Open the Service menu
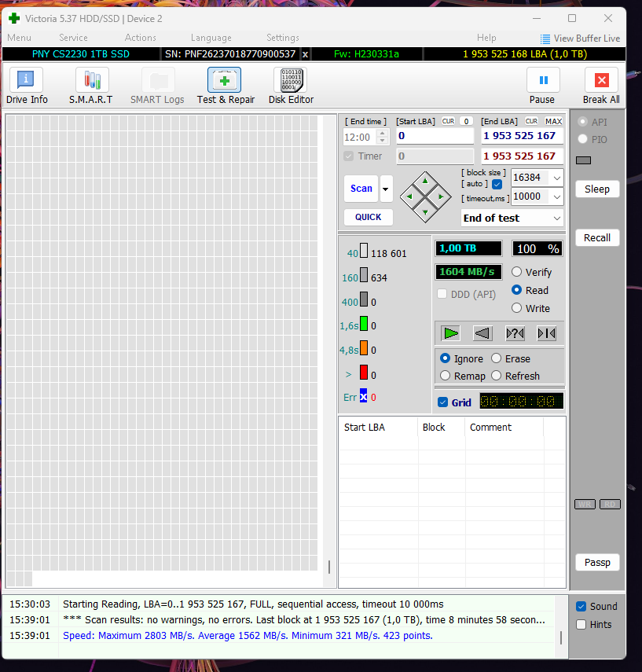Viewport: 642px width, 672px height. pyautogui.click(x=73, y=38)
